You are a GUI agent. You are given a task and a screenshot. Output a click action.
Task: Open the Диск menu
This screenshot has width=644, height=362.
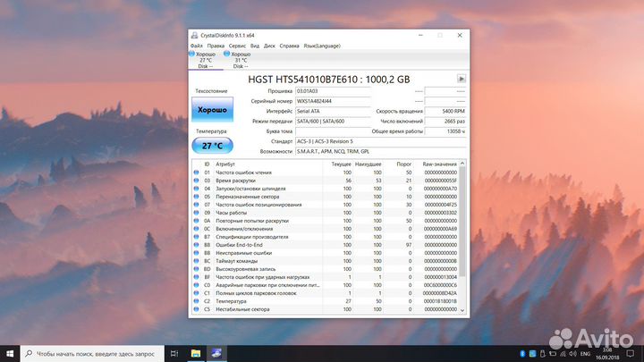[269, 46]
